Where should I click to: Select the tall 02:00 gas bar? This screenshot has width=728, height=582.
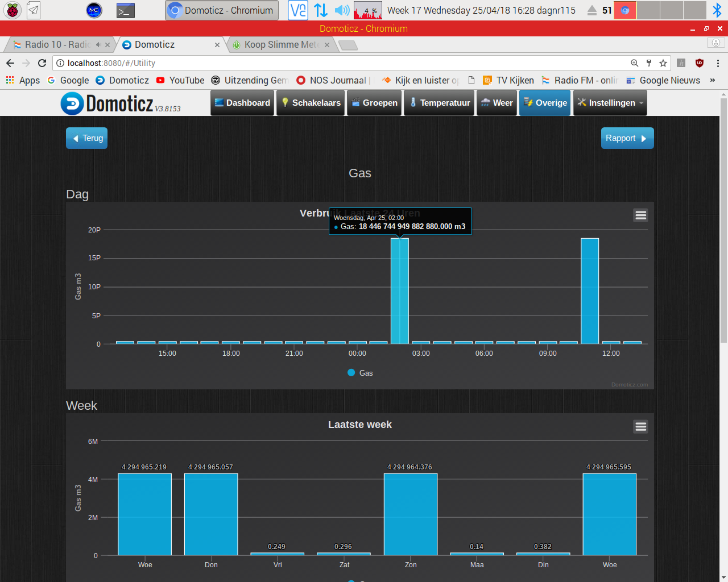point(399,291)
